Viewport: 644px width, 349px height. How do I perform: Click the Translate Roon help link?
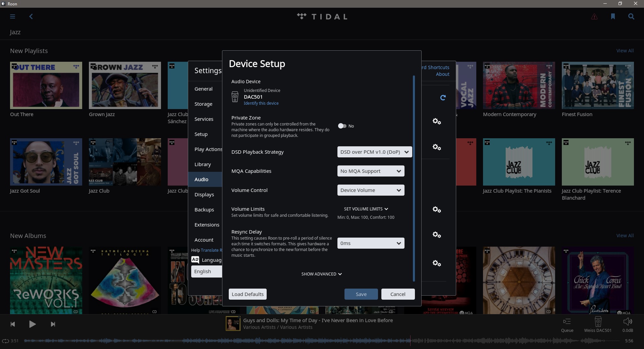(211, 250)
